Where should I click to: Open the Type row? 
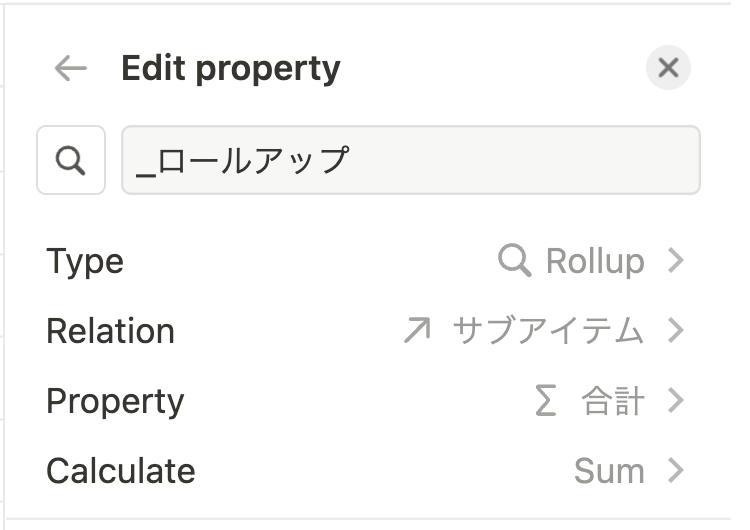[x=85, y=262]
